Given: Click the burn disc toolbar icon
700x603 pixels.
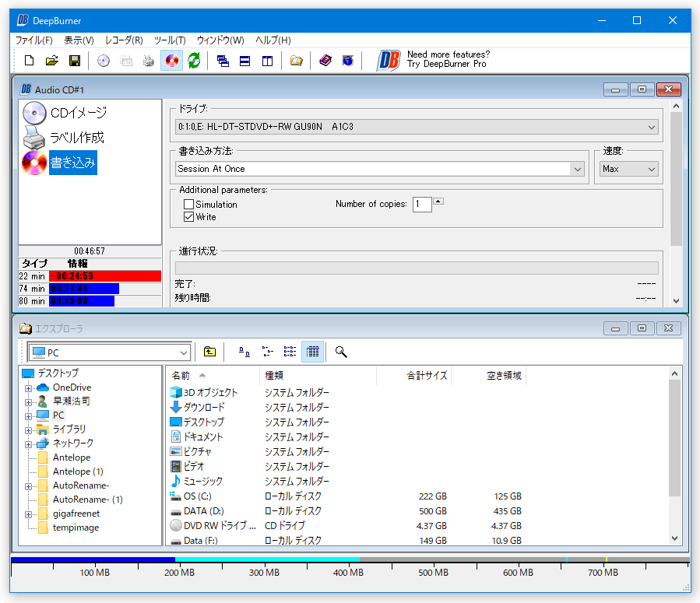Looking at the screenshot, I should [x=172, y=61].
